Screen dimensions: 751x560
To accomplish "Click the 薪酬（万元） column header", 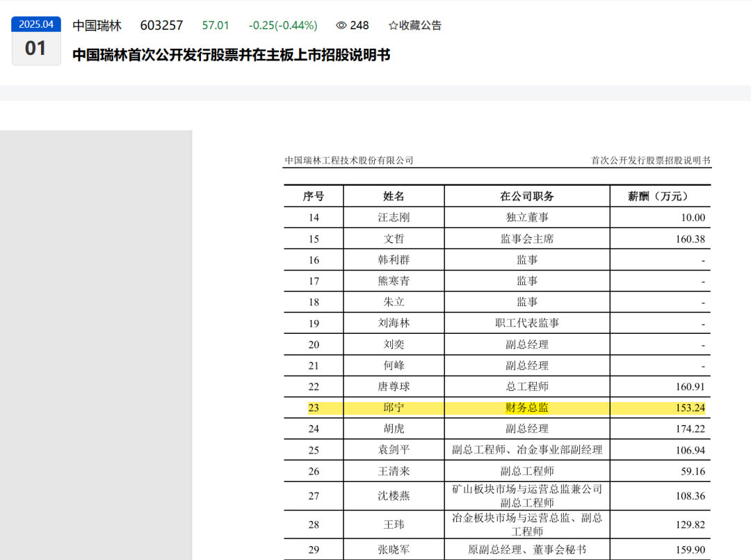I will tap(660, 196).
